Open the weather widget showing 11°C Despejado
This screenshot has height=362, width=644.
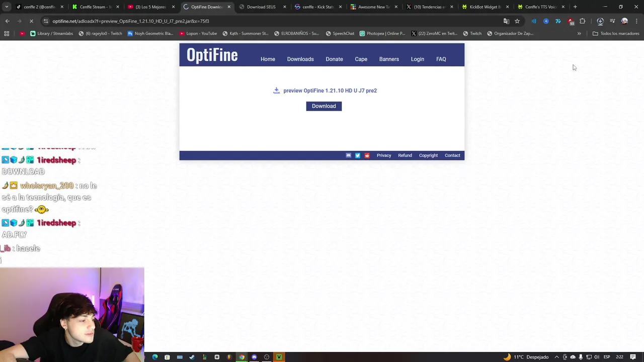(x=526, y=357)
